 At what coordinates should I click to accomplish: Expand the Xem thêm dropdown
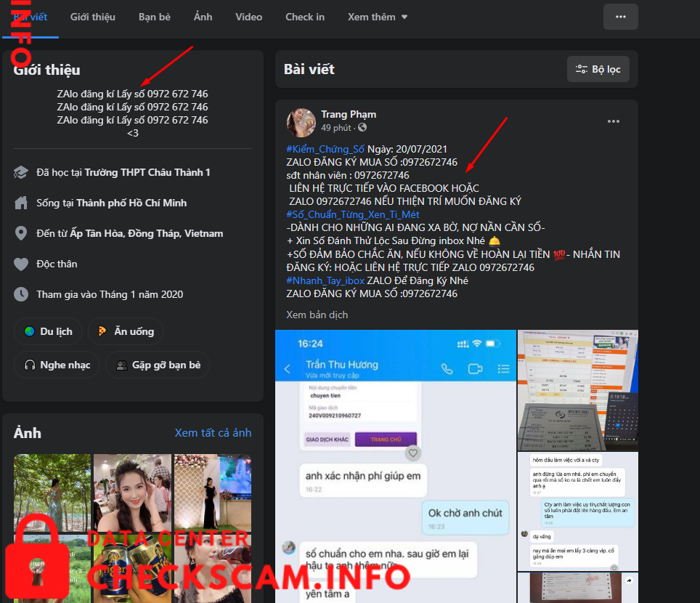tap(378, 17)
